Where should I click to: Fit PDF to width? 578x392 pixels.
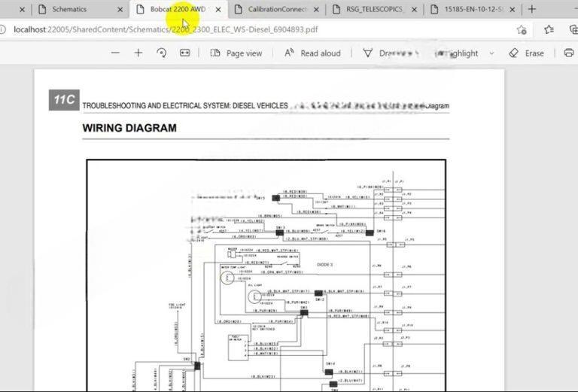pyautogui.click(x=184, y=53)
